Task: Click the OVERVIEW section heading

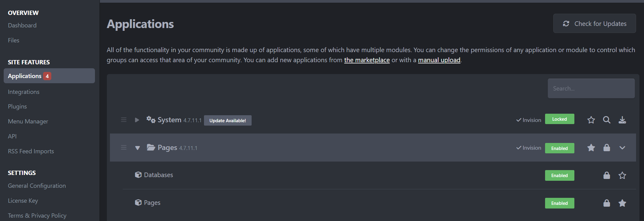Action: (x=23, y=13)
